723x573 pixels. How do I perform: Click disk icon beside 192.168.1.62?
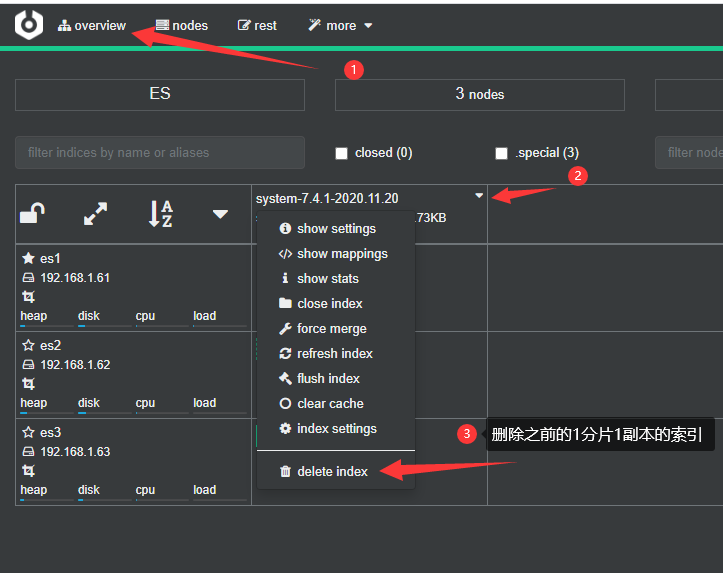[x=28, y=365]
